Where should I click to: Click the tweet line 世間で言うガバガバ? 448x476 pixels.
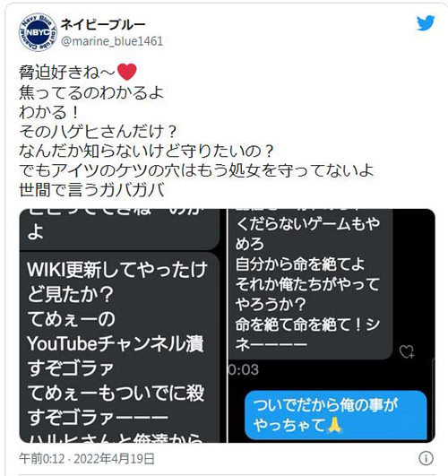click(x=91, y=190)
